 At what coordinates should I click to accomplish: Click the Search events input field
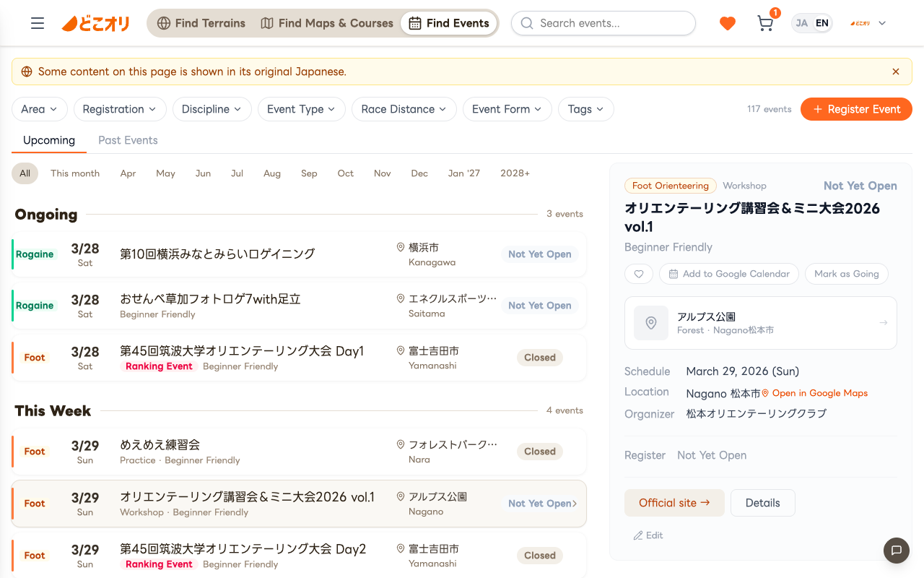(x=603, y=23)
